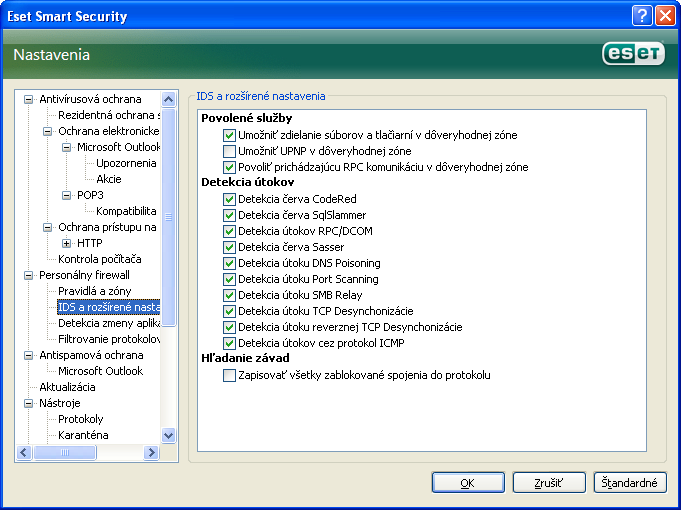Cancel with the Zrušiť button
The image size is (681, 510).
(x=549, y=483)
